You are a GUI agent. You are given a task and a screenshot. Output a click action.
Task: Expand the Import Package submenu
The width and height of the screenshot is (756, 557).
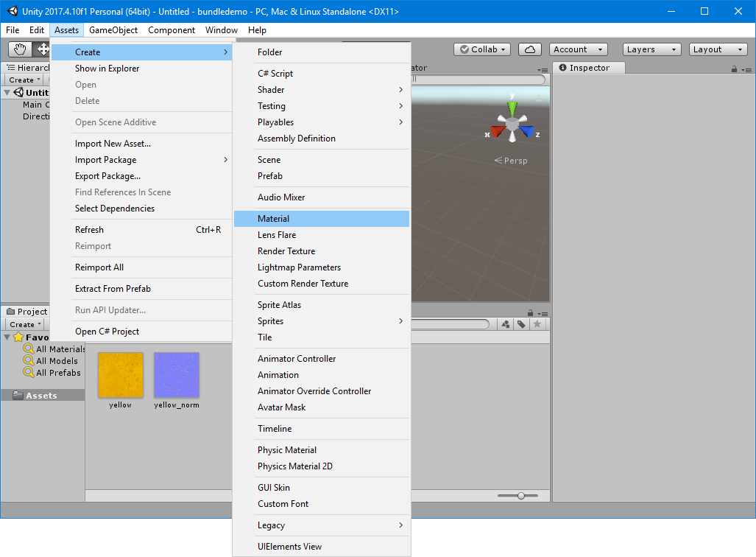point(141,160)
